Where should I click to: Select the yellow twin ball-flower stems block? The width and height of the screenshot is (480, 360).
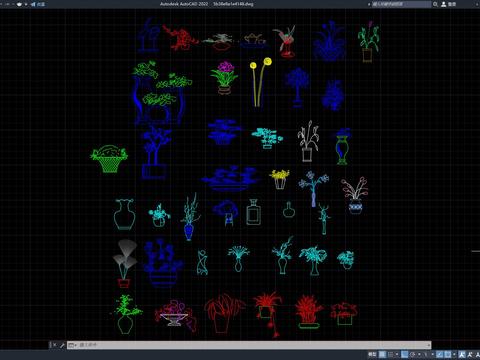point(260,82)
